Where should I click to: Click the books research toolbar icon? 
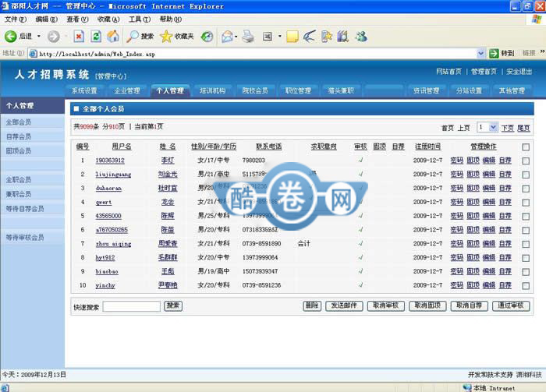click(x=343, y=36)
